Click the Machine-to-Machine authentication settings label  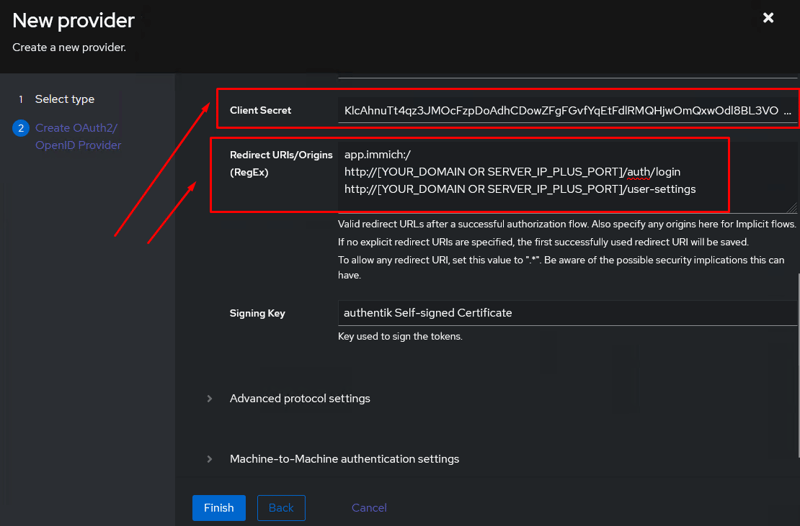coord(344,459)
